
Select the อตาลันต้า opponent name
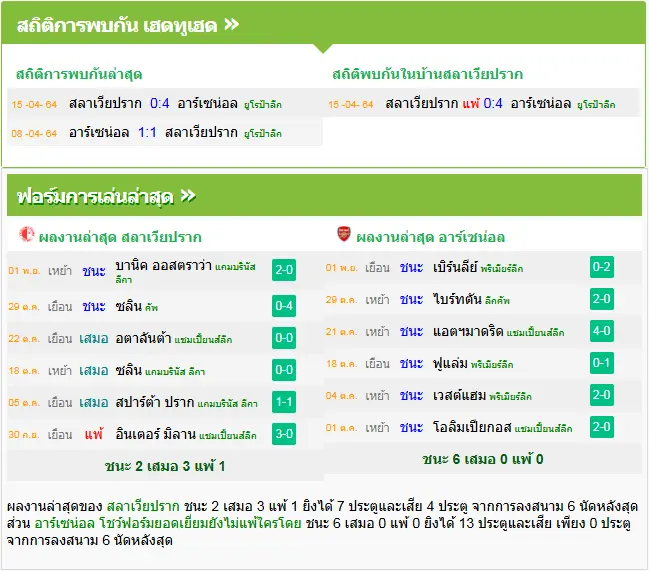(x=143, y=338)
